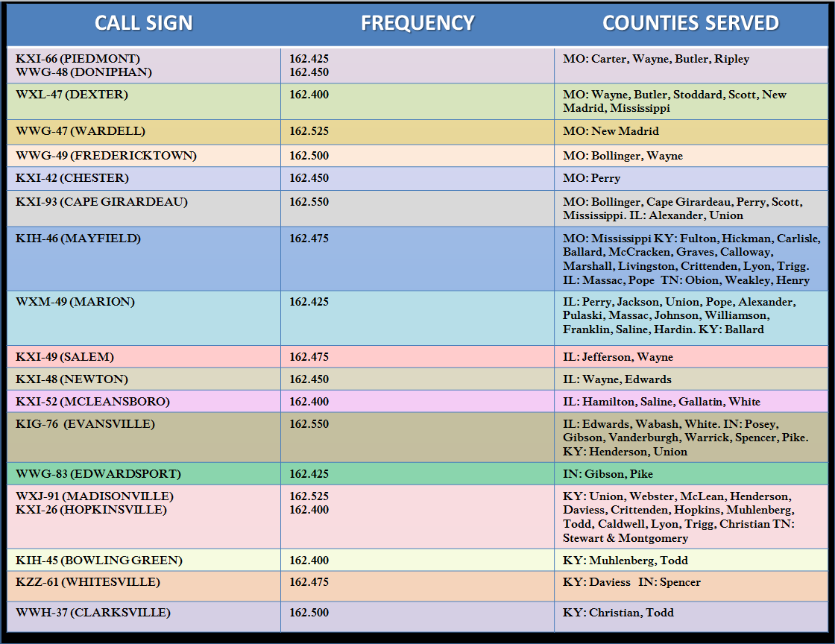Click counties 'MO: Carter, Wayne, Butler, Ripley'
The height and width of the screenshot is (644, 835).
(x=656, y=59)
